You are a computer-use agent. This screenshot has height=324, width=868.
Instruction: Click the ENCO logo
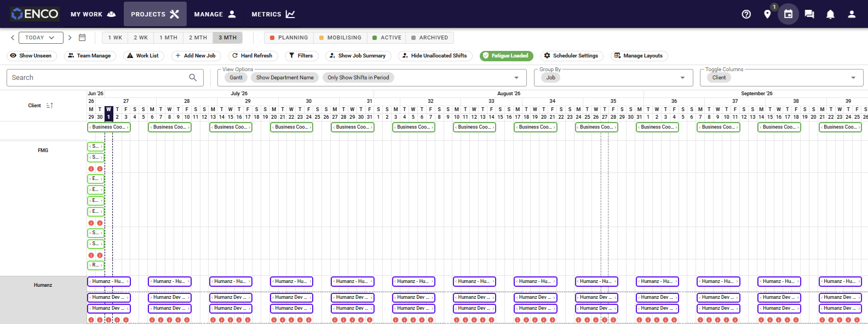coord(35,14)
